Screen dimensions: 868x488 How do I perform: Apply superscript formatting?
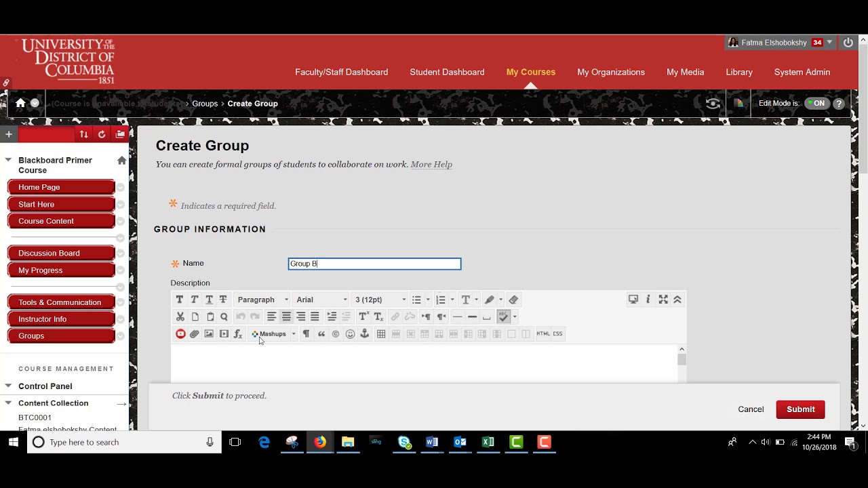[363, 317]
